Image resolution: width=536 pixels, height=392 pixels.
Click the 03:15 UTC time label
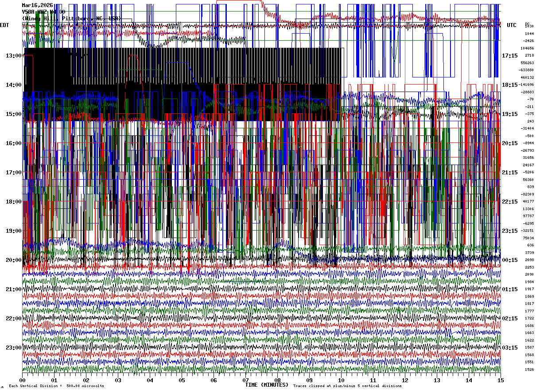tap(510, 347)
